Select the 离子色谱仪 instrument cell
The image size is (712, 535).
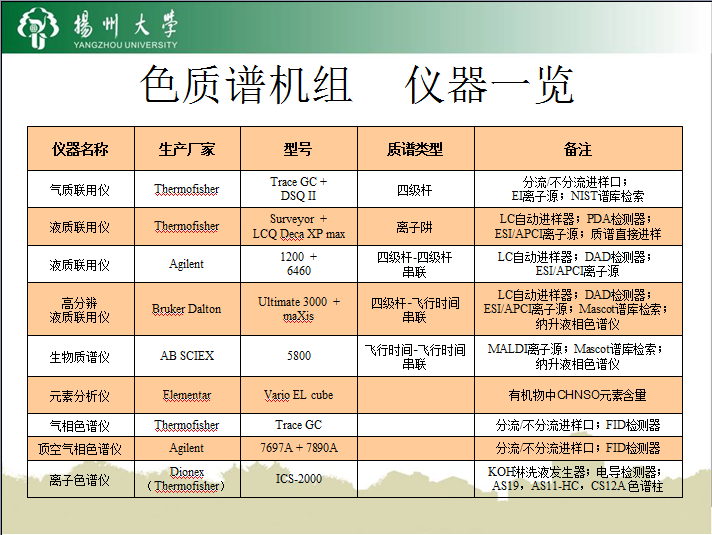tap(80, 480)
